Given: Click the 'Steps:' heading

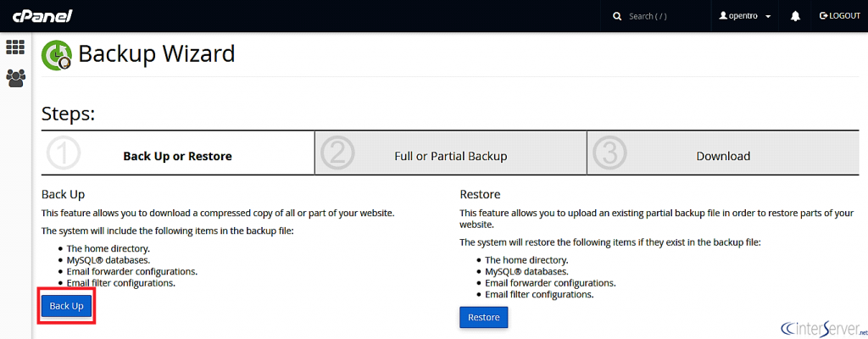Looking at the screenshot, I should tap(68, 114).
